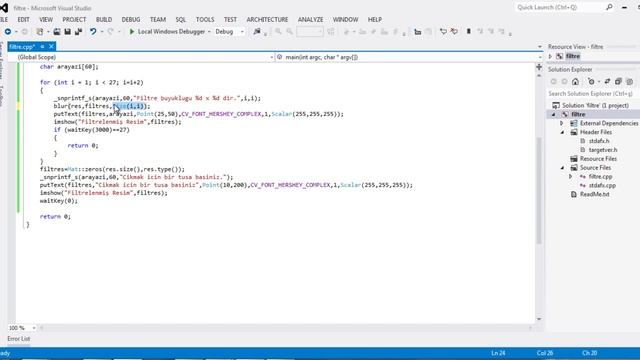Click the Search Solution Explorer field
Viewport: 640px width, 360px height.
tap(592, 94)
